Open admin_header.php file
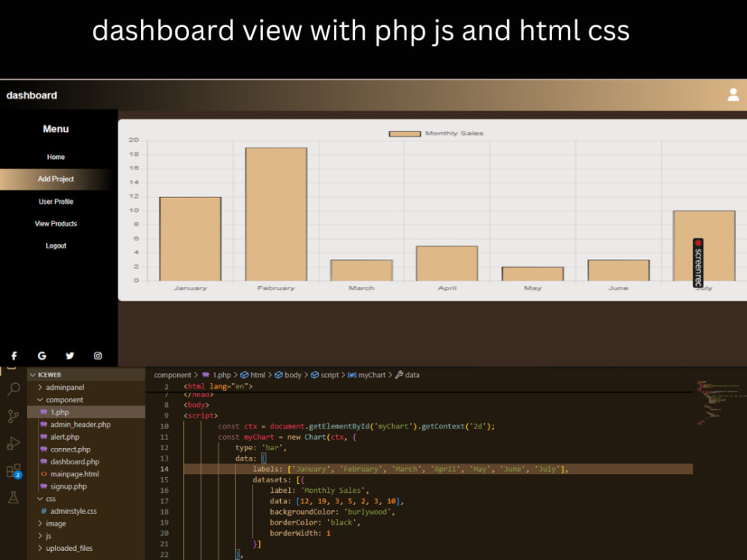This screenshot has width=747, height=560. point(80,424)
